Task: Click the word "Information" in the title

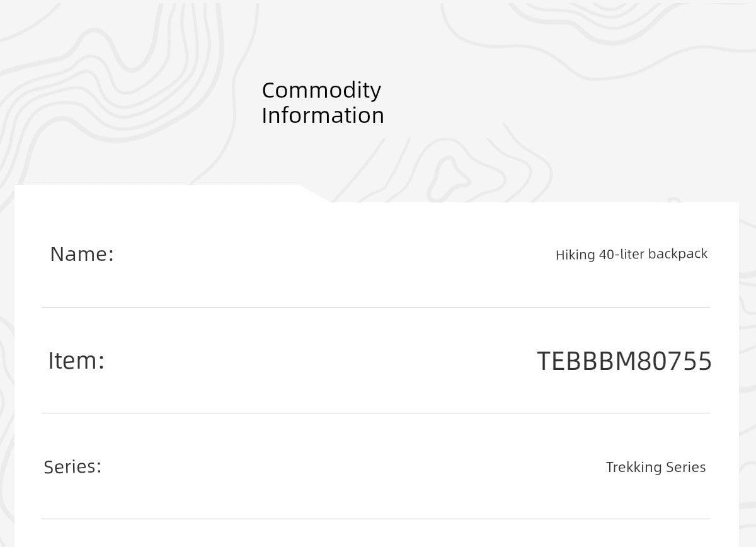Action: [323, 115]
